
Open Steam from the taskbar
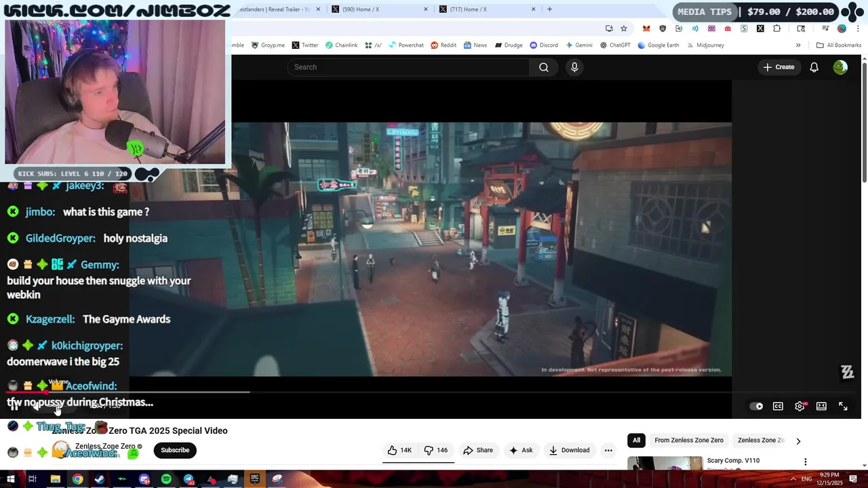tap(100, 479)
